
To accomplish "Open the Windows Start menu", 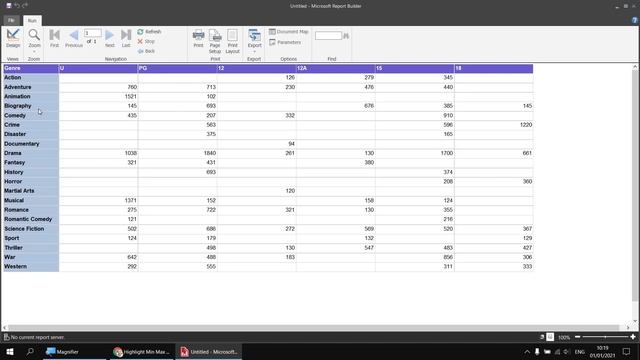I will [x=10, y=352].
